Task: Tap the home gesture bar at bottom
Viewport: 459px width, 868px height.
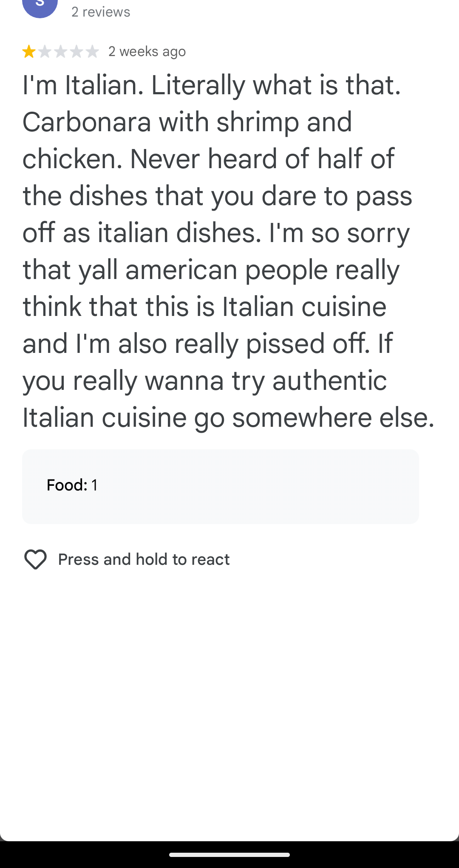Action: coord(229,854)
